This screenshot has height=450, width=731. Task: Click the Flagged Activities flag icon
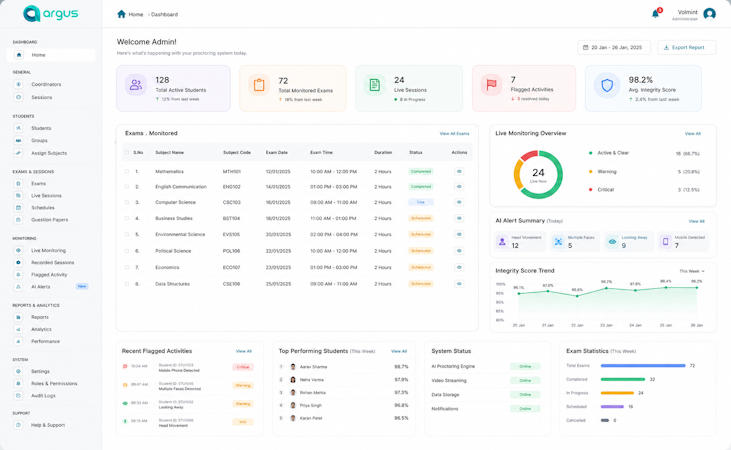click(491, 84)
